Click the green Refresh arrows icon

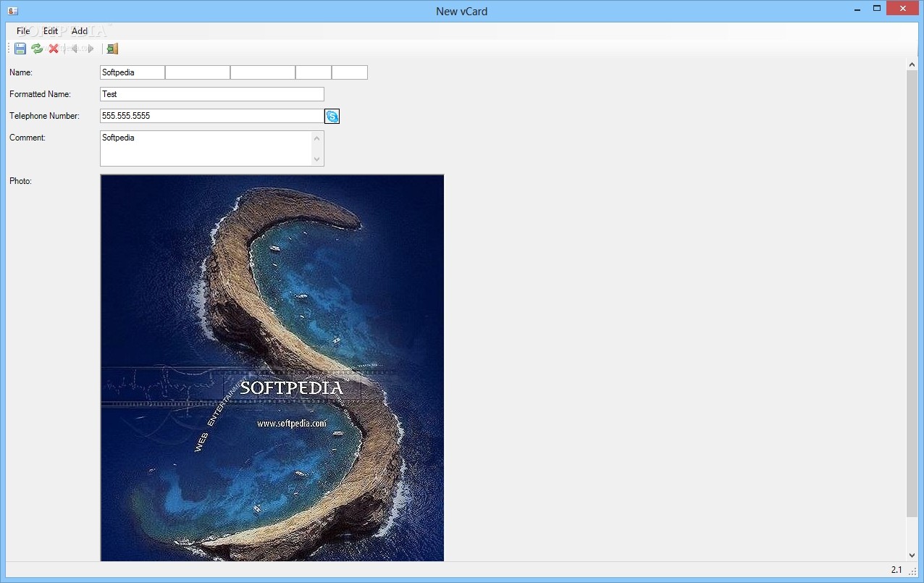[x=37, y=49]
